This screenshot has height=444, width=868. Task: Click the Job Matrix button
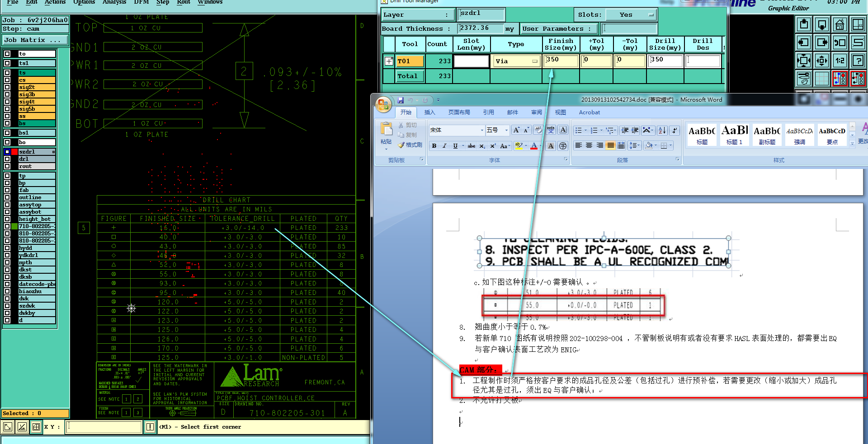pos(35,40)
